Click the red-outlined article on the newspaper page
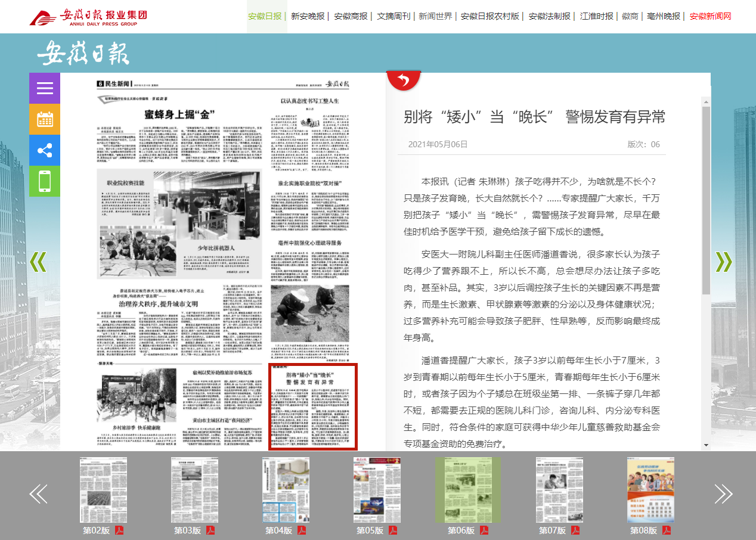Image resolution: width=756 pixels, height=540 pixels. tap(313, 406)
